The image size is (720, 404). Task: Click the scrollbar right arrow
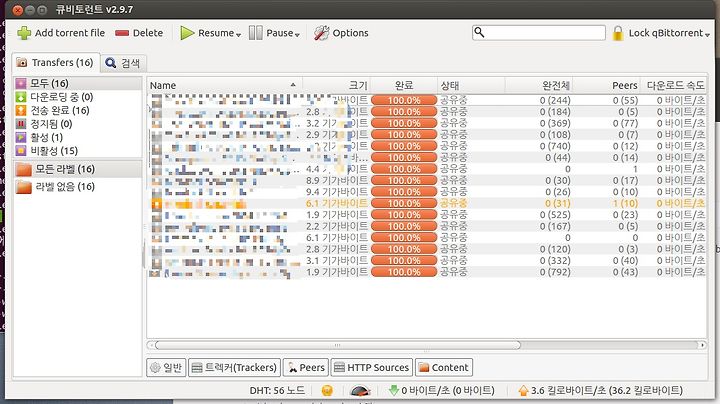[x=702, y=345]
